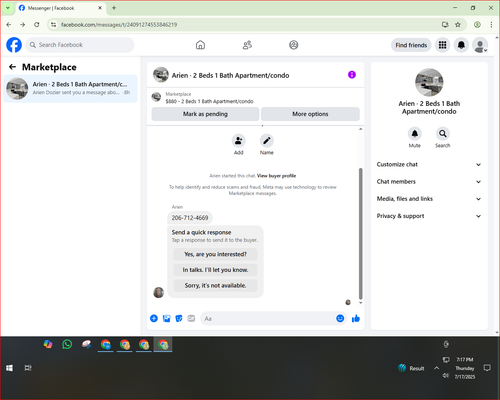
Task: Select the Arien apartment conversation in list
Action: [70, 89]
